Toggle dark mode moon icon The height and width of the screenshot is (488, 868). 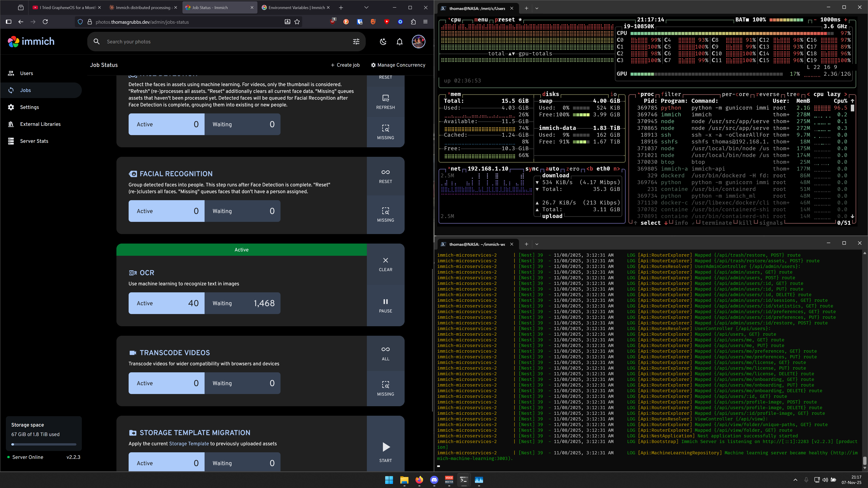pyautogui.click(x=383, y=42)
